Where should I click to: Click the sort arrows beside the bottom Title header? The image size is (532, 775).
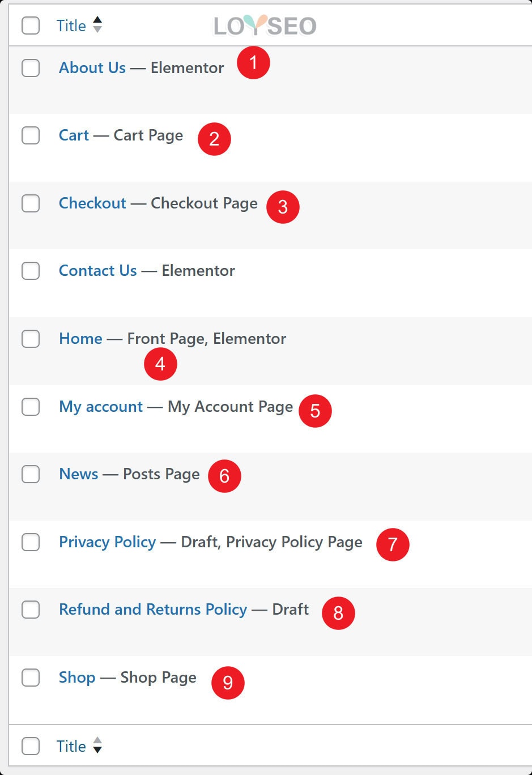(97, 746)
